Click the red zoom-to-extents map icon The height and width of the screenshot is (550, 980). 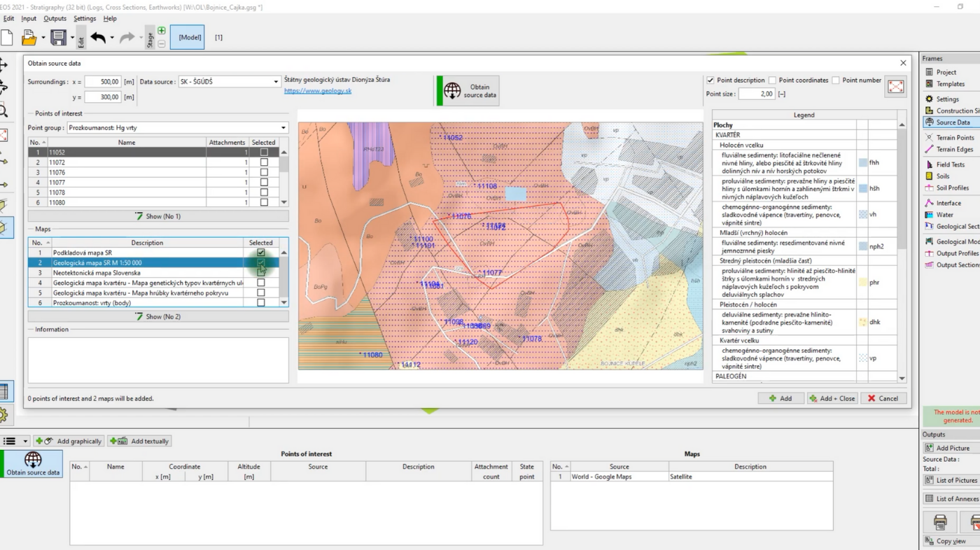pyautogui.click(x=895, y=87)
